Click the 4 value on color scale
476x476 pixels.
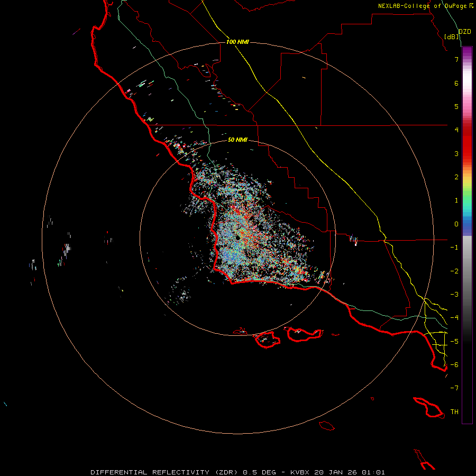(456, 130)
